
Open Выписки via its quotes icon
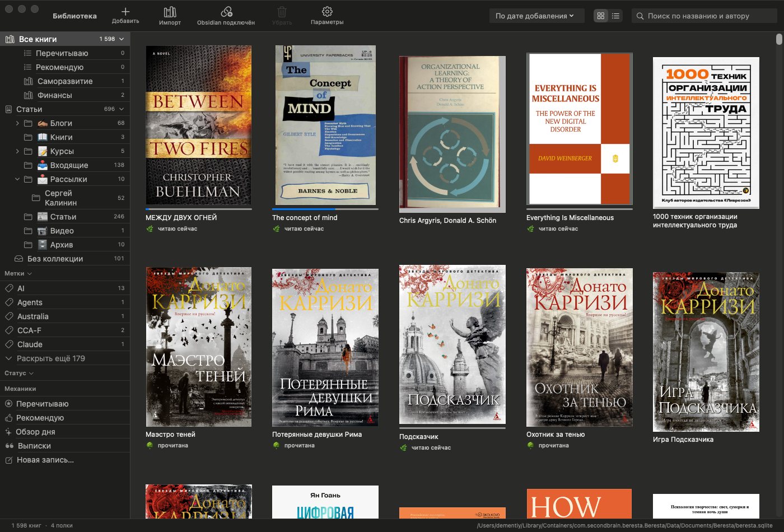[9, 446]
